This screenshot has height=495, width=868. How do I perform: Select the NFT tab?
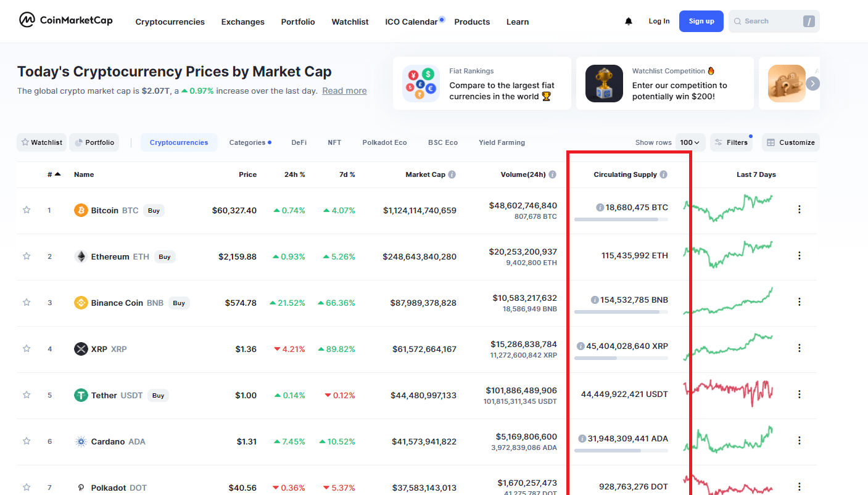[334, 142]
